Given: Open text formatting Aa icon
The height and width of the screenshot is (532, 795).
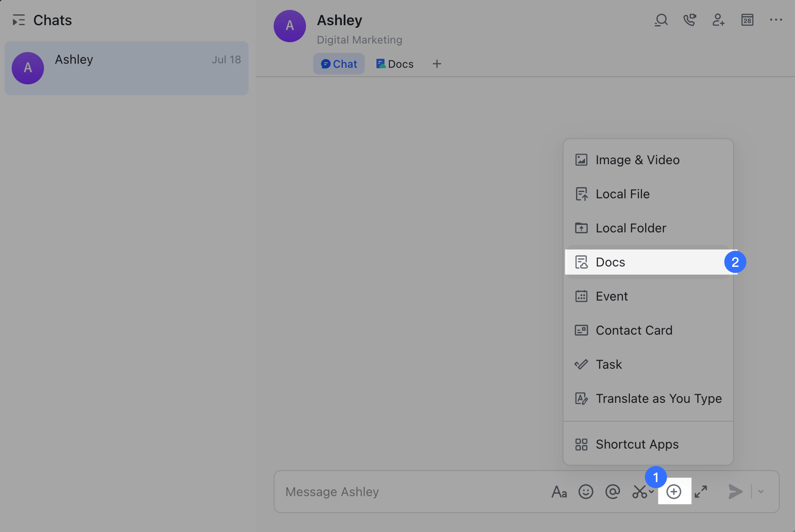Looking at the screenshot, I should pyautogui.click(x=559, y=492).
